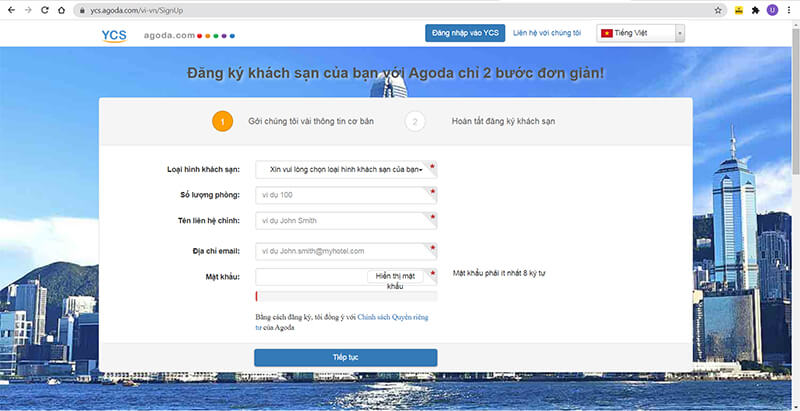The image size is (800, 411).
Task: Go to the browser home page icon
Action: pyautogui.click(x=61, y=10)
